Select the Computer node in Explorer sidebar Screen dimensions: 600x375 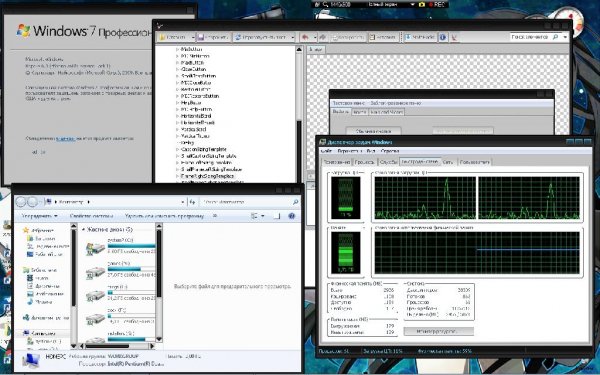click(x=43, y=333)
